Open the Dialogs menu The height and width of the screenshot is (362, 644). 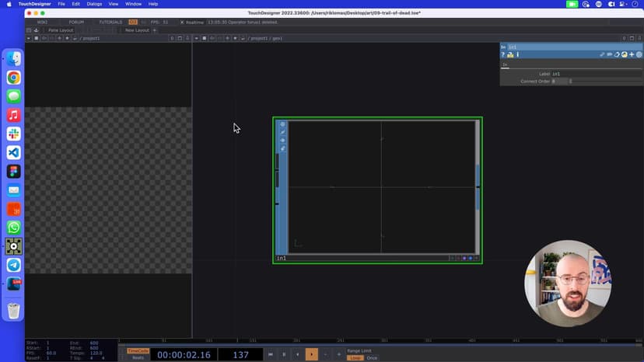[94, 4]
